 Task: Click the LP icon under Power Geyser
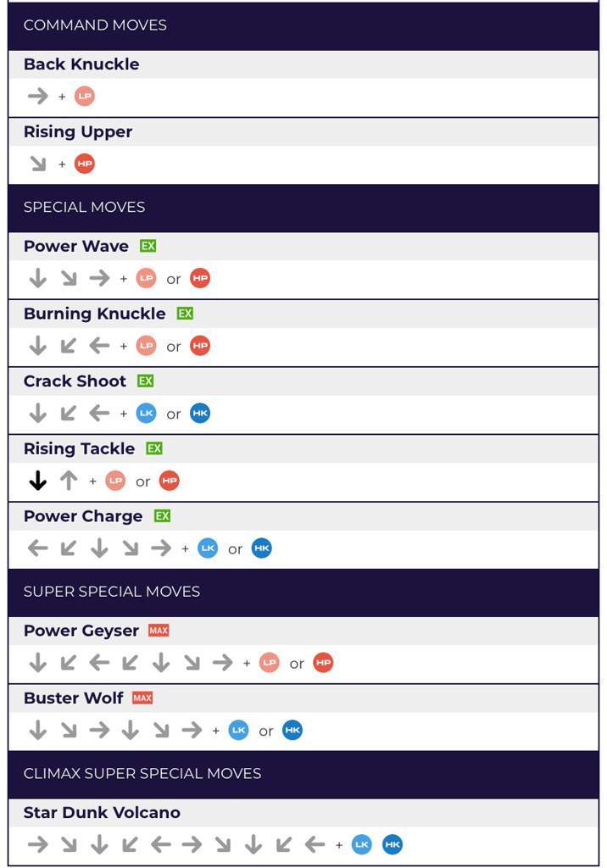(x=270, y=663)
